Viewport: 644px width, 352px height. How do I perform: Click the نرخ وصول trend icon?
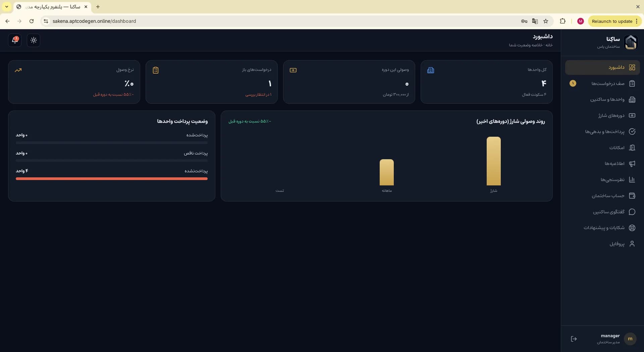point(18,70)
